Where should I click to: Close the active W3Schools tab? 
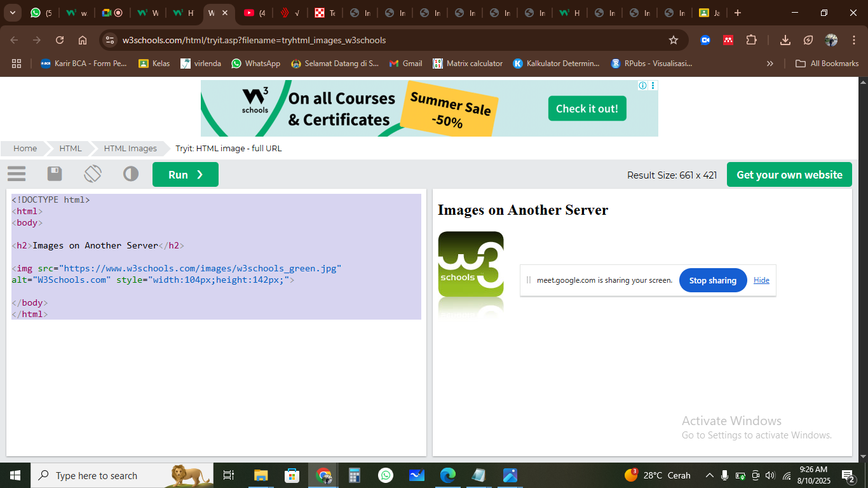tap(224, 13)
